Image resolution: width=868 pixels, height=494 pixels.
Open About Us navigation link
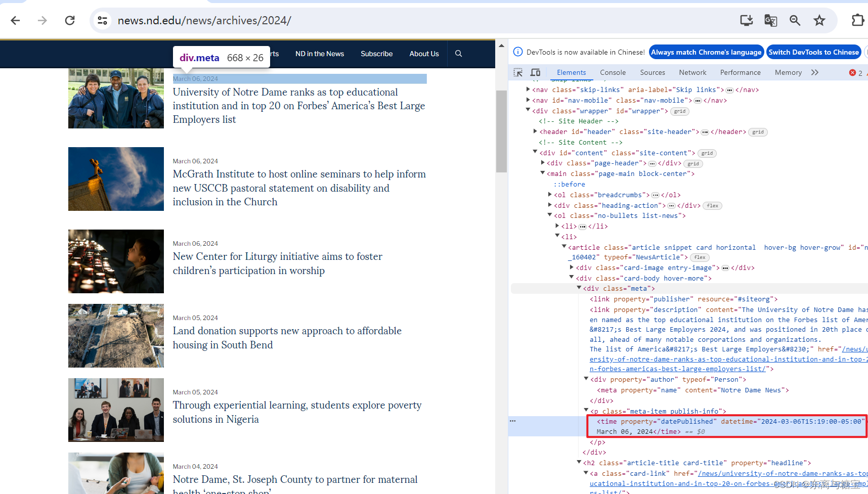pos(424,54)
